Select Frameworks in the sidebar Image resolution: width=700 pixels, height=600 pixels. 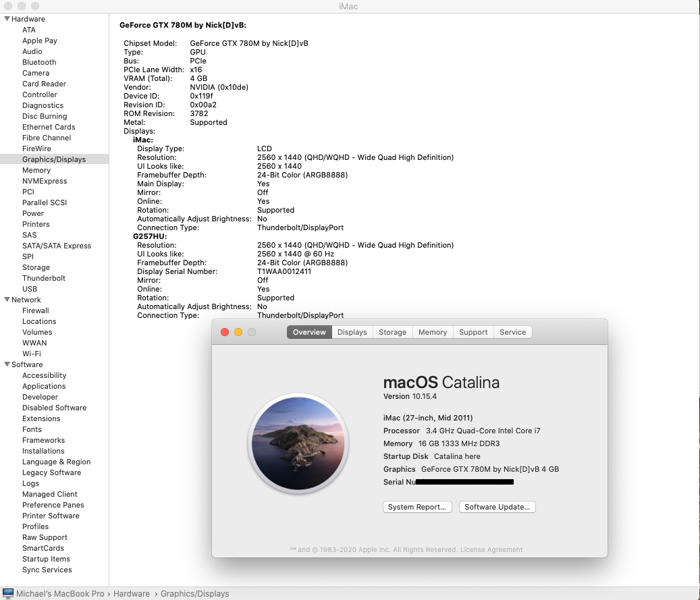pyautogui.click(x=43, y=440)
